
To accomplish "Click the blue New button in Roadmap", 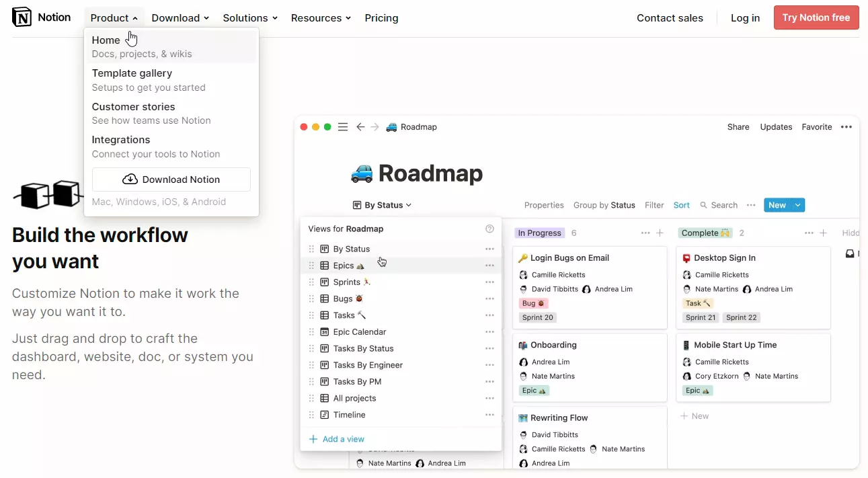I will pos(777,205).
